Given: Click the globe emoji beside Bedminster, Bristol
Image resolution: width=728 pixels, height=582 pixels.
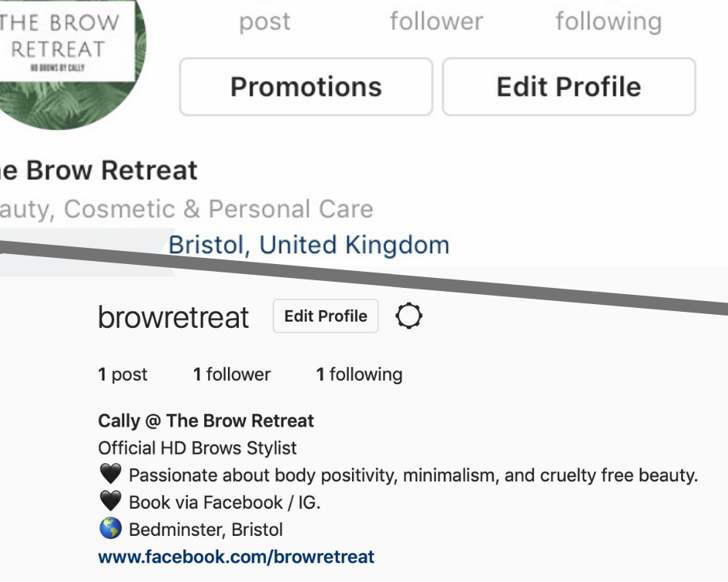Looking at the screenshot, I should point(110,529).
